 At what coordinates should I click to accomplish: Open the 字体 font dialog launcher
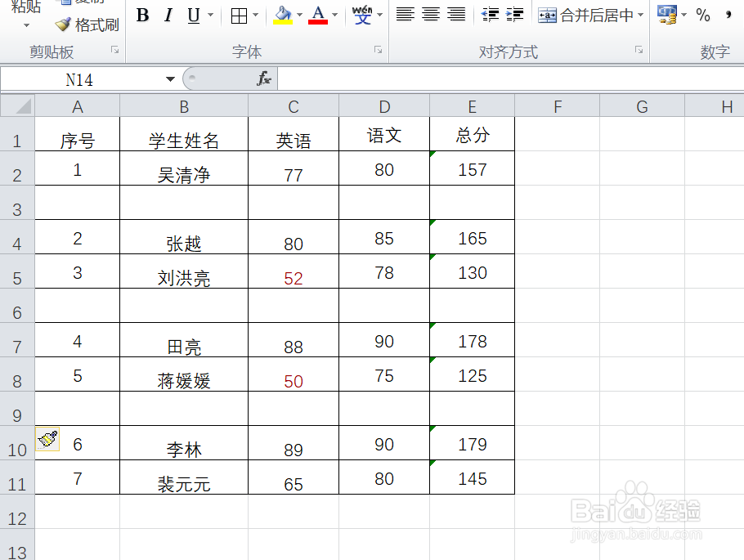click(x=377, y=50)
